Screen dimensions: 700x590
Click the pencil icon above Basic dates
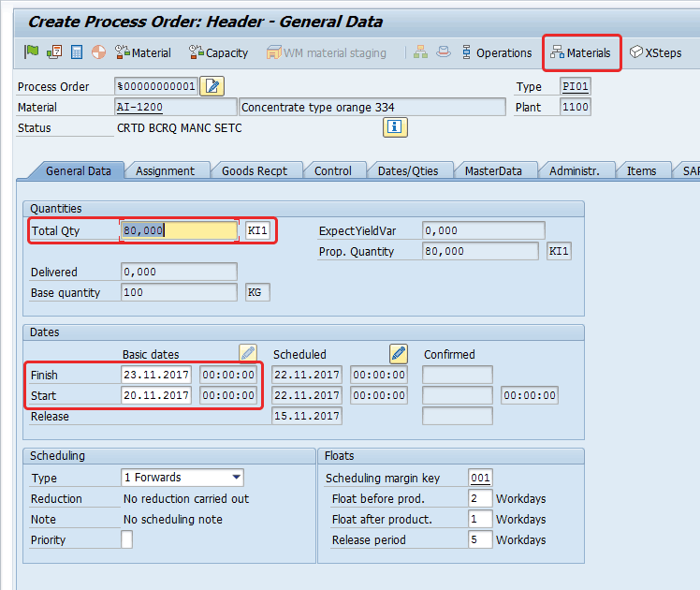(247, 353)
